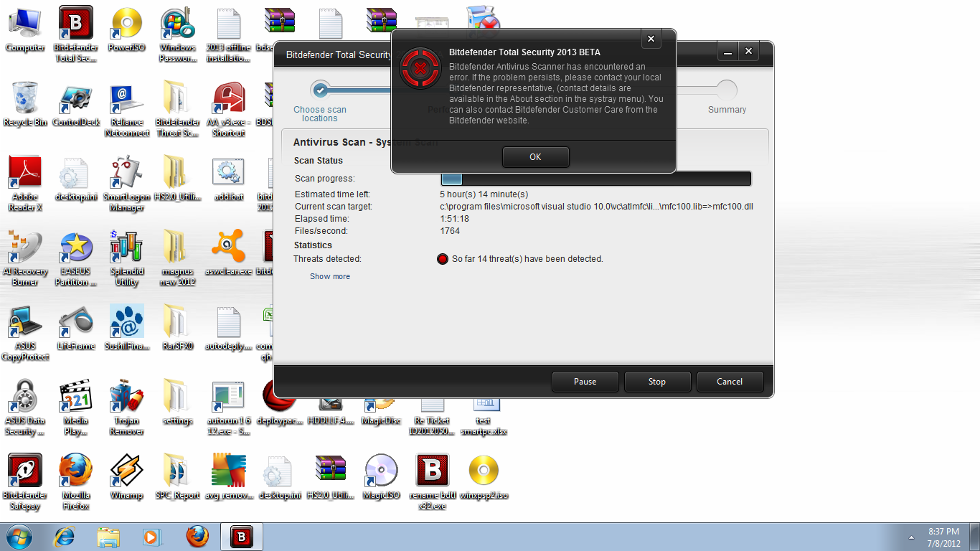Stop the antivirus system scan

657,382
